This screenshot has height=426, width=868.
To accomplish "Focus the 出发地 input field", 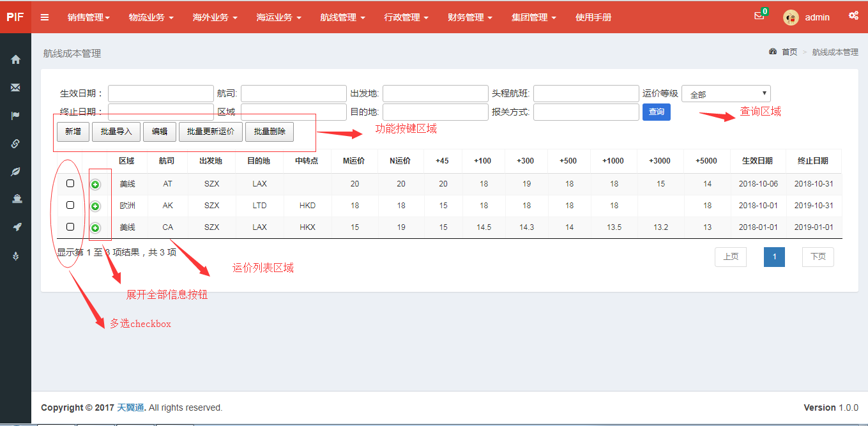I will click(436, 94).
